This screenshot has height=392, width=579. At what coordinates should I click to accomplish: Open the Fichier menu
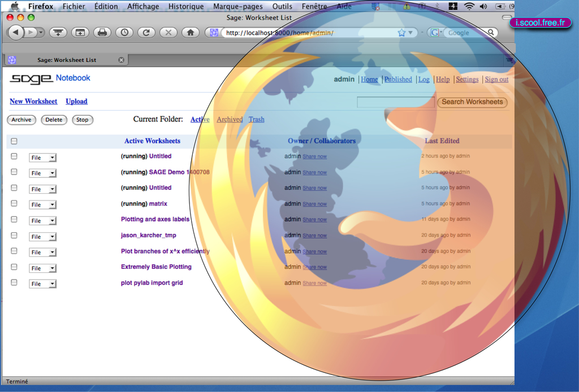74,6
